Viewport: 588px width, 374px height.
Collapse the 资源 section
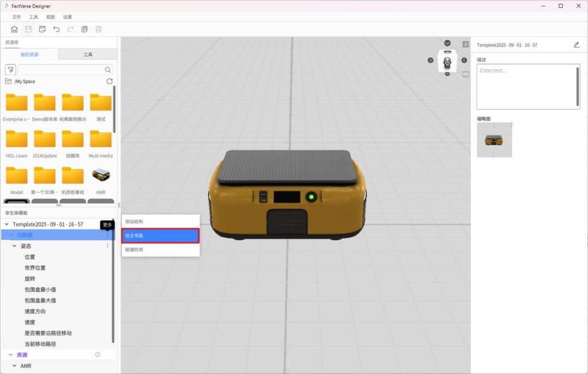point(10,354)
